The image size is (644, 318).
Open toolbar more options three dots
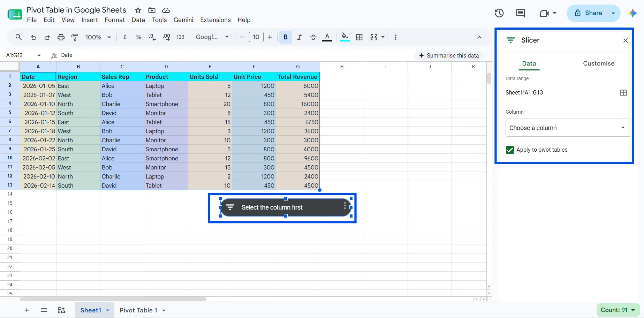click(x=395, y=37)
